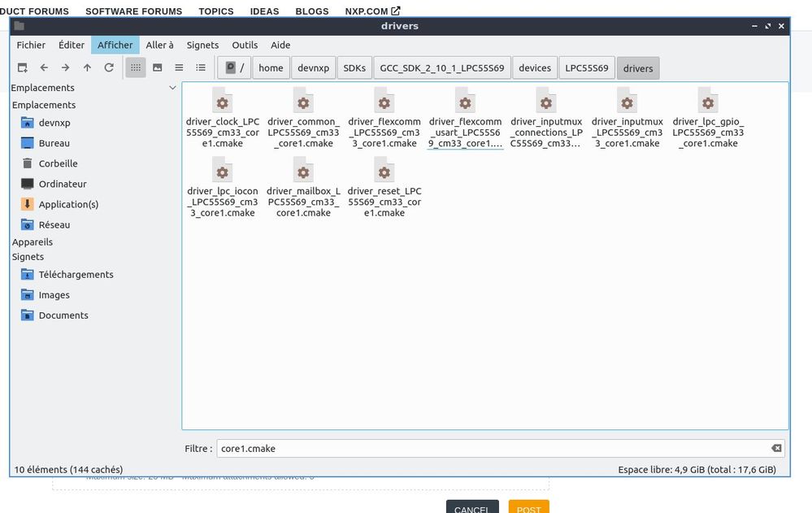Navigate to devices in path bar
Image resolution: width=812 pixels, height=513 pixels.
(535, 67)
